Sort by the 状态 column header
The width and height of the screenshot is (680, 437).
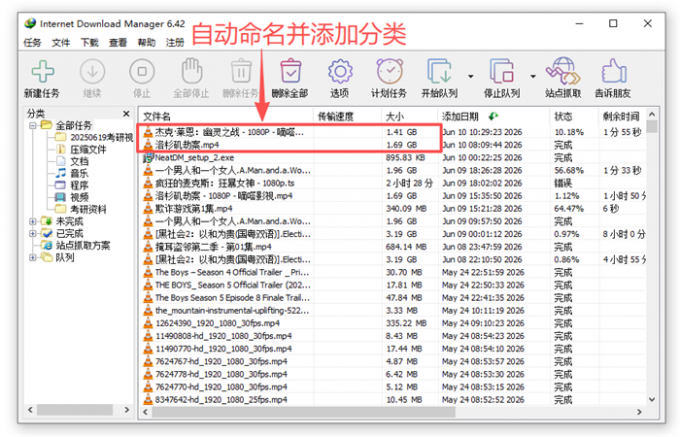tap(574, 116)
